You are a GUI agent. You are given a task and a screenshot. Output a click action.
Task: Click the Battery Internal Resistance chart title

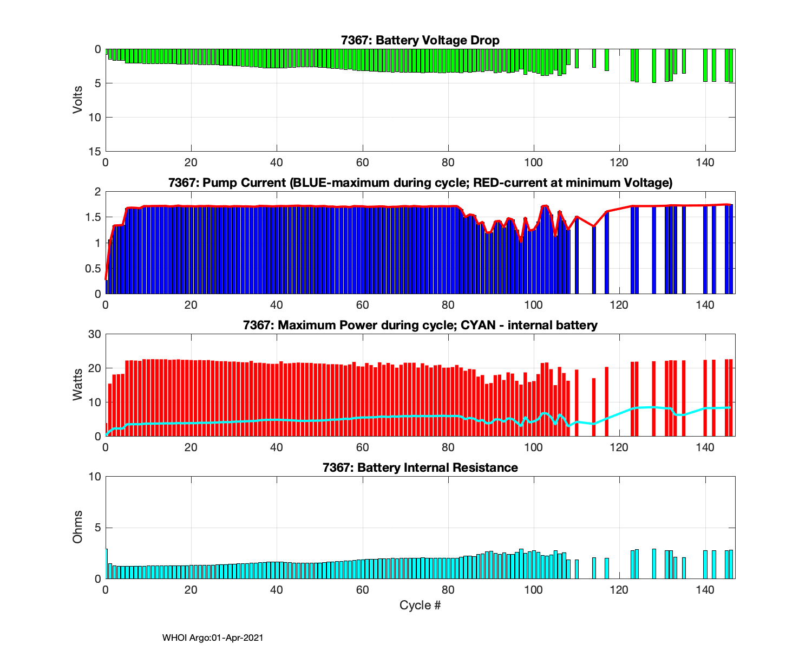pyautogui.click(x=420, y=467)
